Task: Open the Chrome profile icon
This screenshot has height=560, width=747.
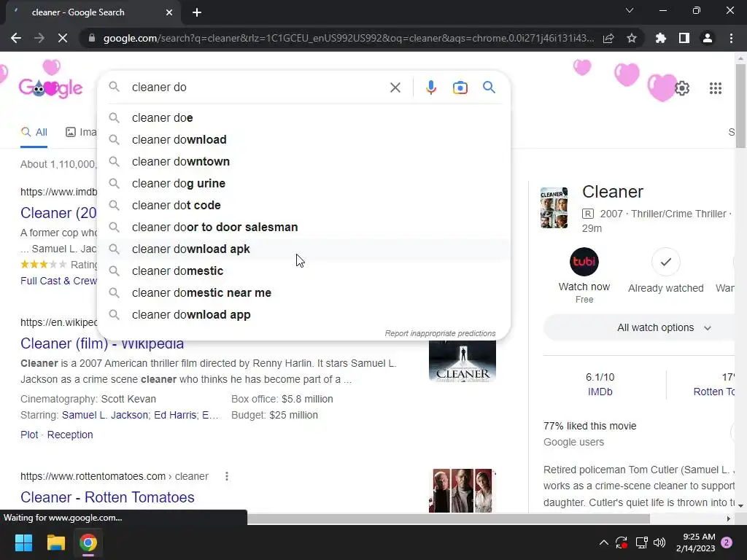Action: 708,38
